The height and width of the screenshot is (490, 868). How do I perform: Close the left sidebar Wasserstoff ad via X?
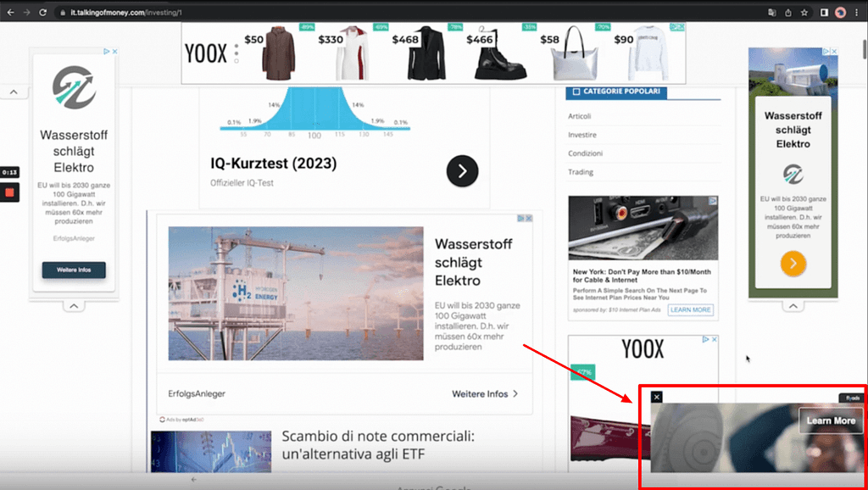(114, 52)
